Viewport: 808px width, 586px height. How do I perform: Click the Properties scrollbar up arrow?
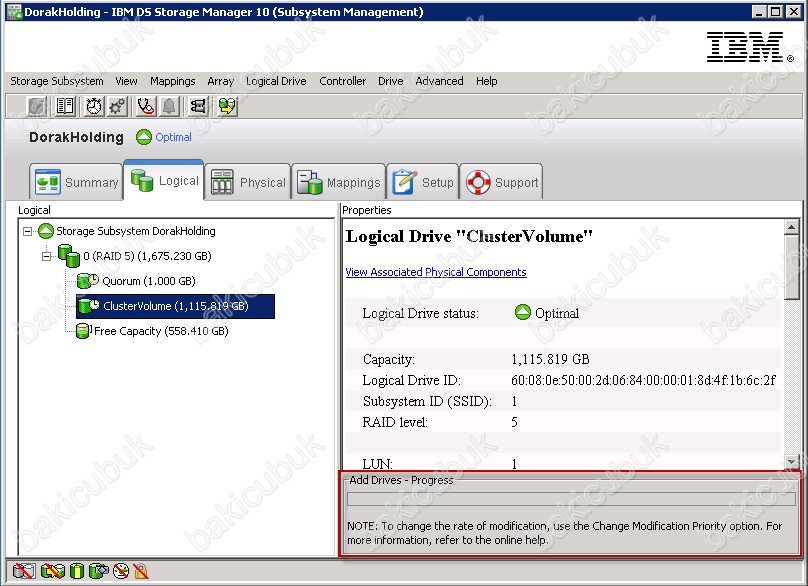792,227
